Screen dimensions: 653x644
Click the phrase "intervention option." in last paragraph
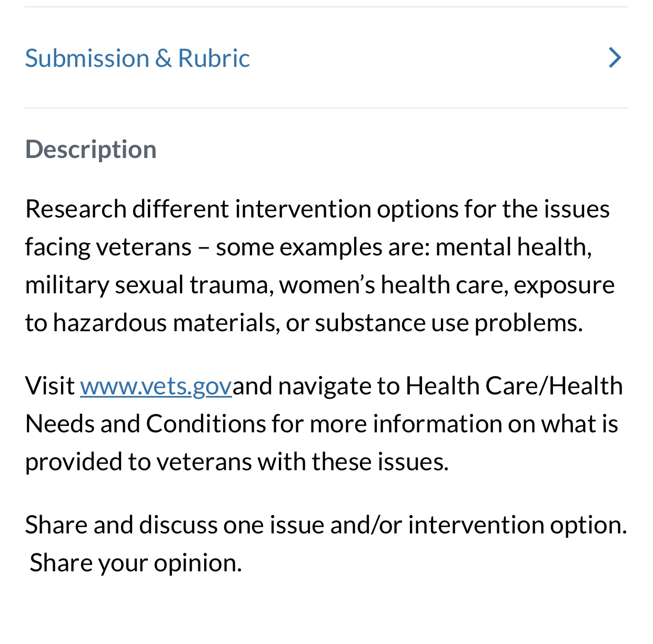pyautogui.click(x=517, y=525)
